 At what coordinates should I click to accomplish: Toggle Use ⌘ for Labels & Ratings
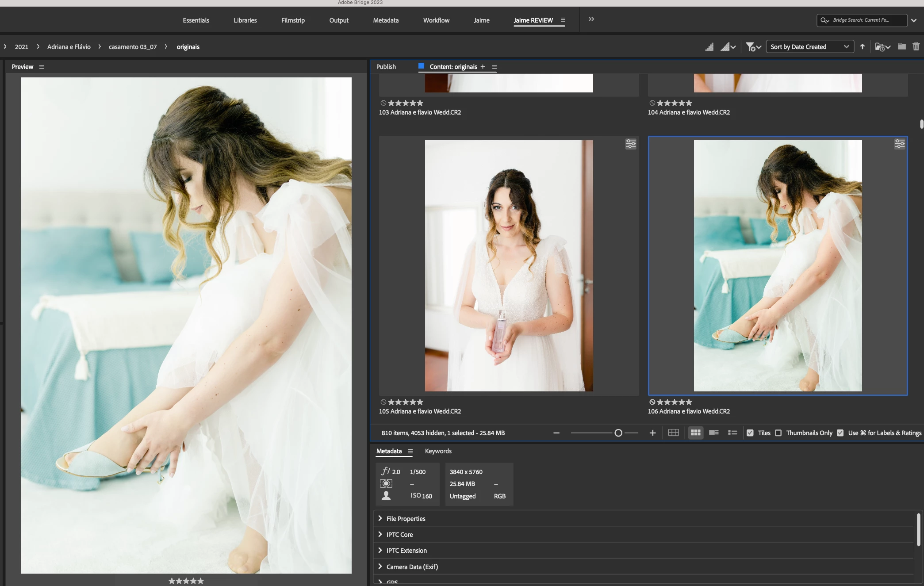[x=840, y=433]
